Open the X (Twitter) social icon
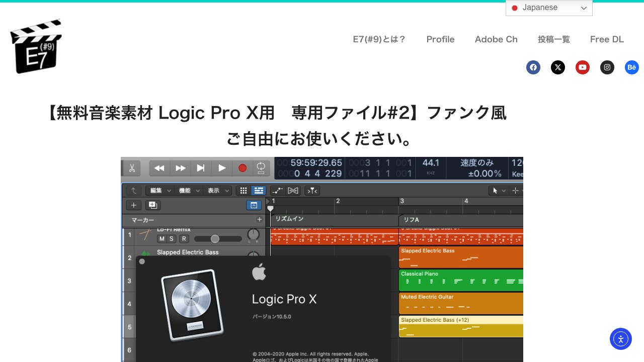The height and width of the screenshot is (362, 644). click(558, 67)
